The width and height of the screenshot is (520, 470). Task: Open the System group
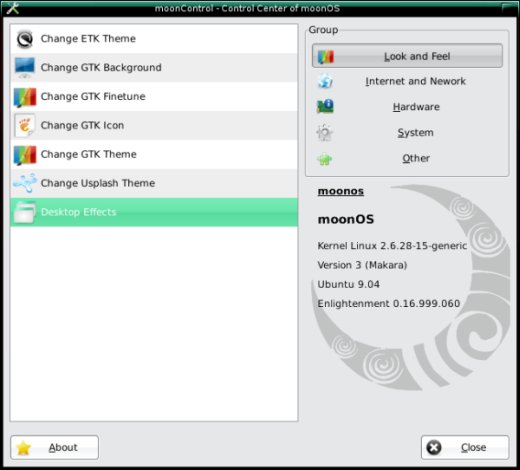tap(407, 133)
